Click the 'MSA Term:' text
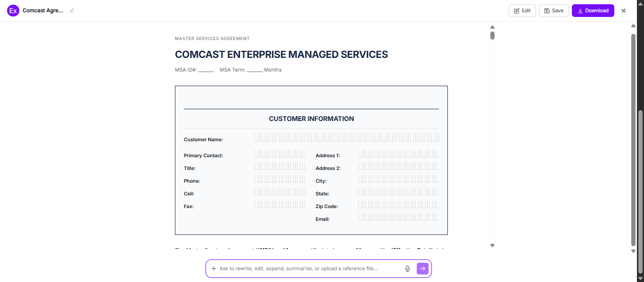 (x=232, y=70)
